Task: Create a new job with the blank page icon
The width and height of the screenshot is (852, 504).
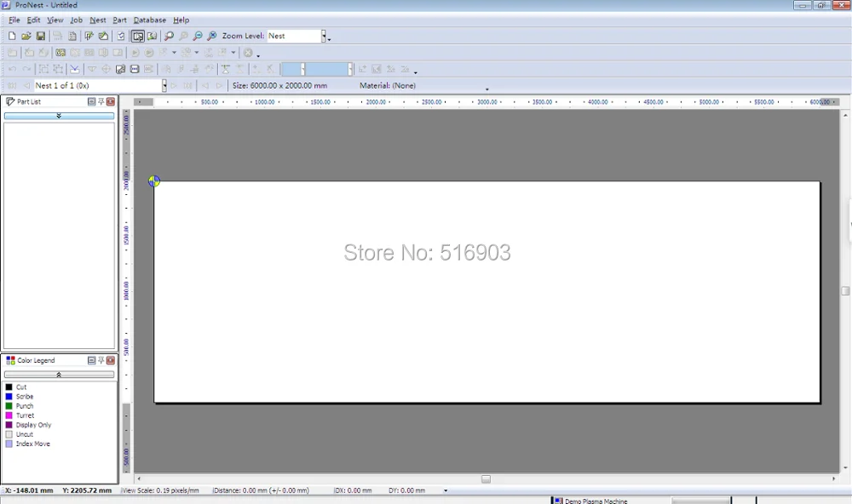Action: coord(12,36)
